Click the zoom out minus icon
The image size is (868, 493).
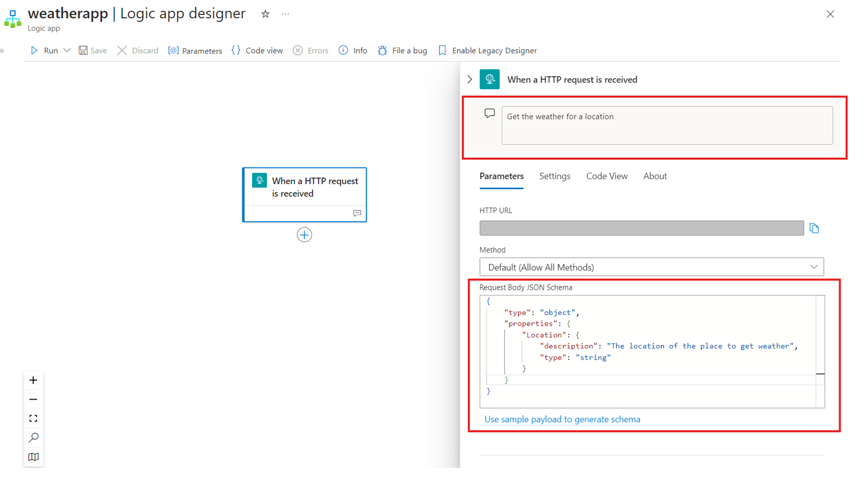(33, 400)
